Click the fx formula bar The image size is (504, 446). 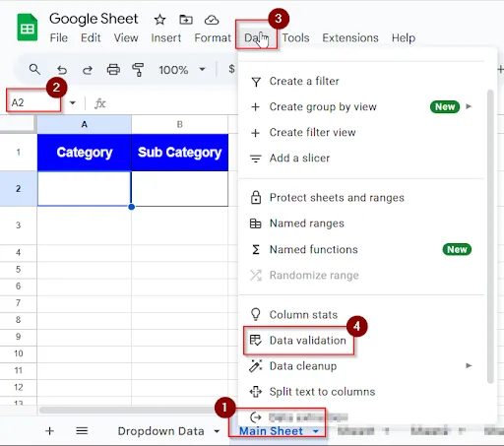[100, 104]
